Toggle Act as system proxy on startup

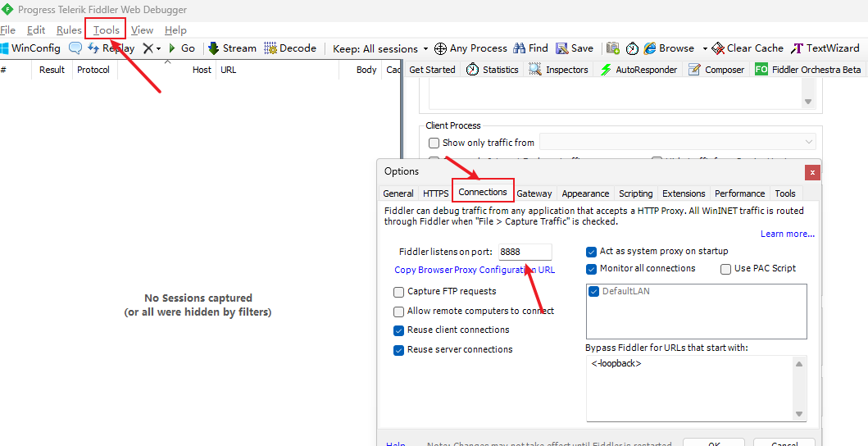[591, 252]
